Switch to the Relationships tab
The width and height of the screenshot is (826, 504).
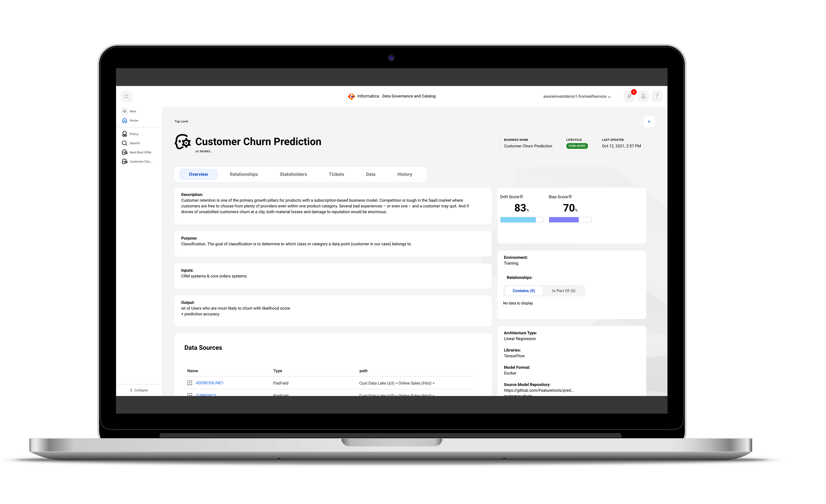pyautogui.click(x=244, y=174)
